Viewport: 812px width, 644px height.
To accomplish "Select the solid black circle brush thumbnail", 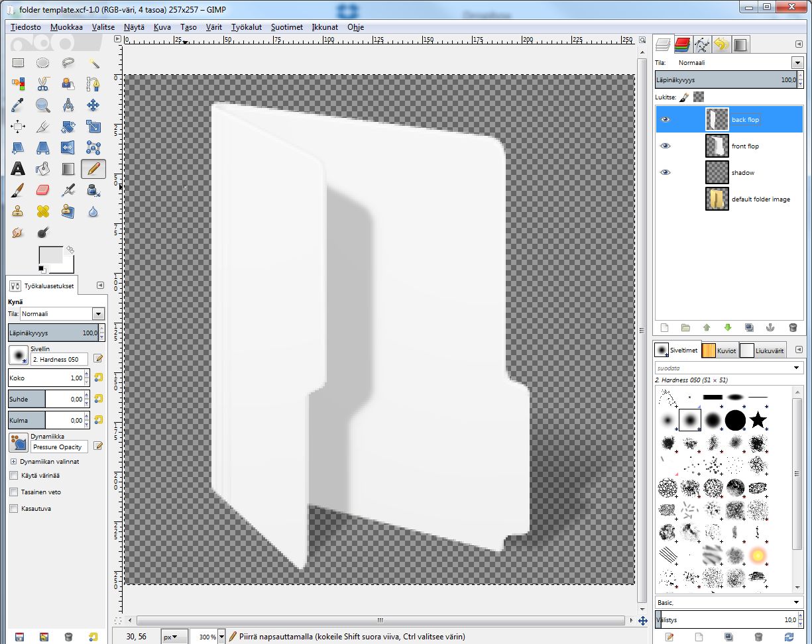I will tap(734, 419).
